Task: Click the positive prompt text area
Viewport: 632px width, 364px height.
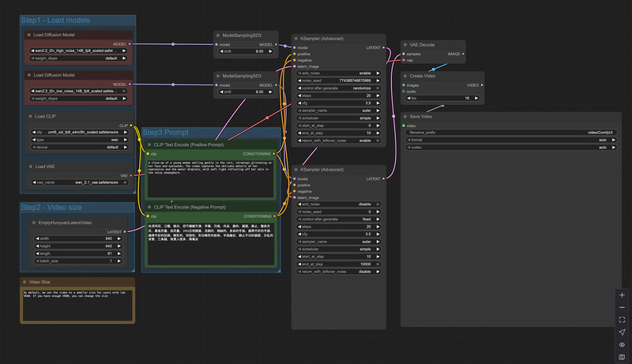Action: (x=210, y=178)
